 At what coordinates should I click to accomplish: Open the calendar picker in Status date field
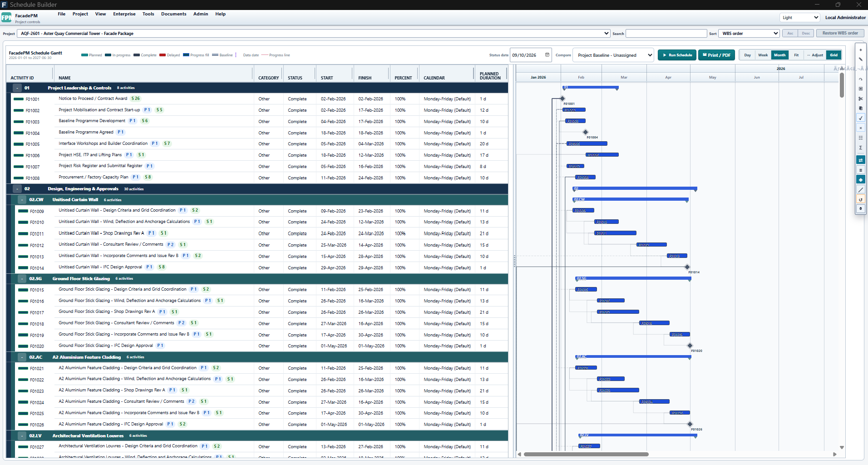547,55
